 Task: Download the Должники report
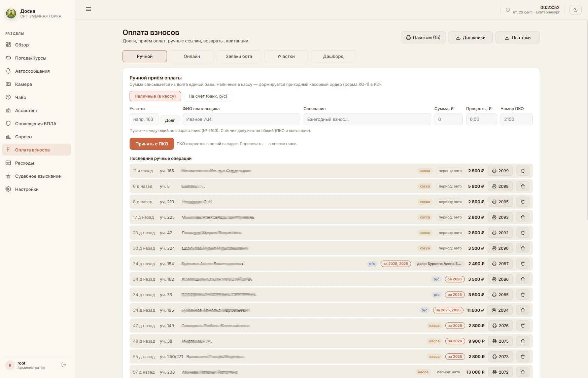click(471, 37)
